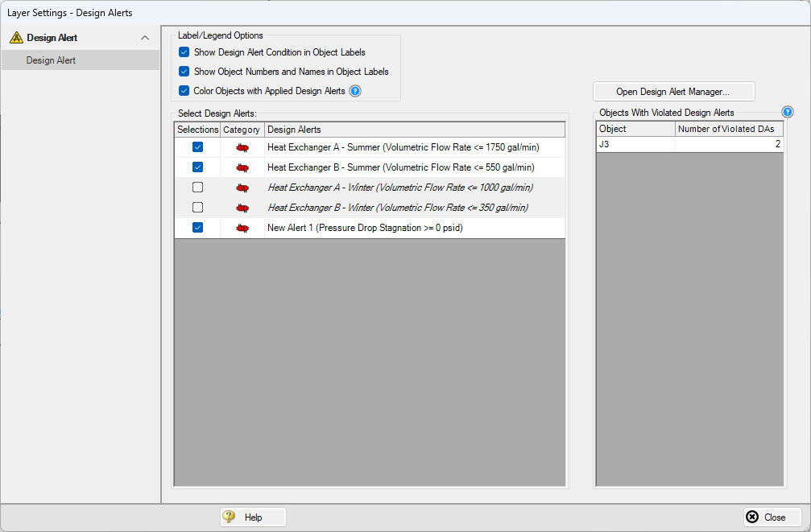Click Heat Exchanger B - Winter alert text
Image resolution: width=811 pixels, height=532 pixels.
[x=398, y=208]
